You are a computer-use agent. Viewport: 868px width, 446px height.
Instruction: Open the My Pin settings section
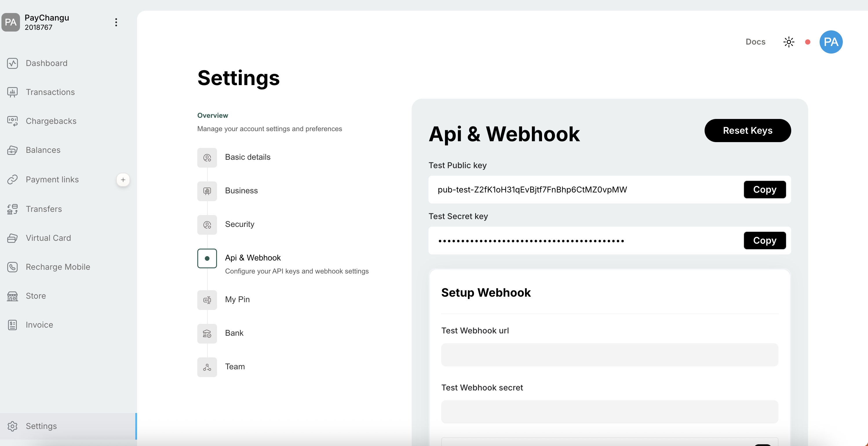click(x=237, y=300)
